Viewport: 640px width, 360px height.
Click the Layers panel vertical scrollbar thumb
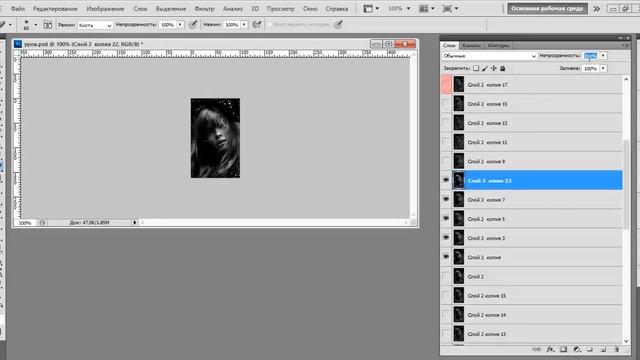[x=627, y=184]
